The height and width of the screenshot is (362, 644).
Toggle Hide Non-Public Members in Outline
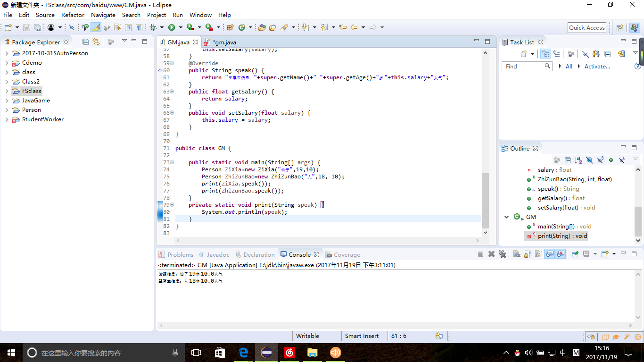(611, 160)
